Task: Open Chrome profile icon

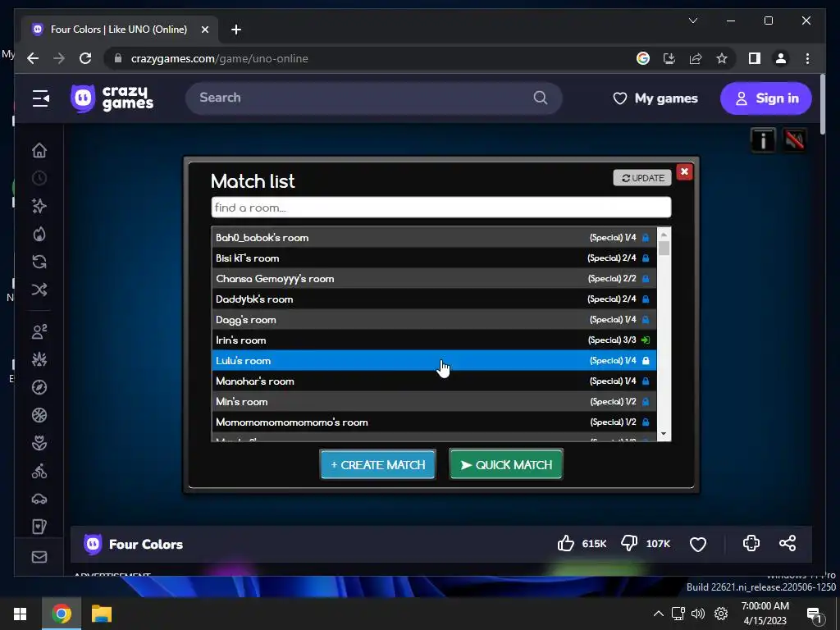Action: click(x=781, y=58)
